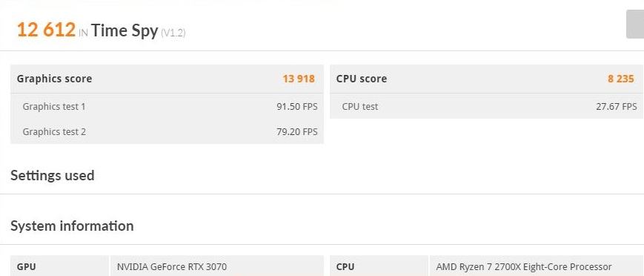Select the 27.67 FPS result

pos(617,107)
